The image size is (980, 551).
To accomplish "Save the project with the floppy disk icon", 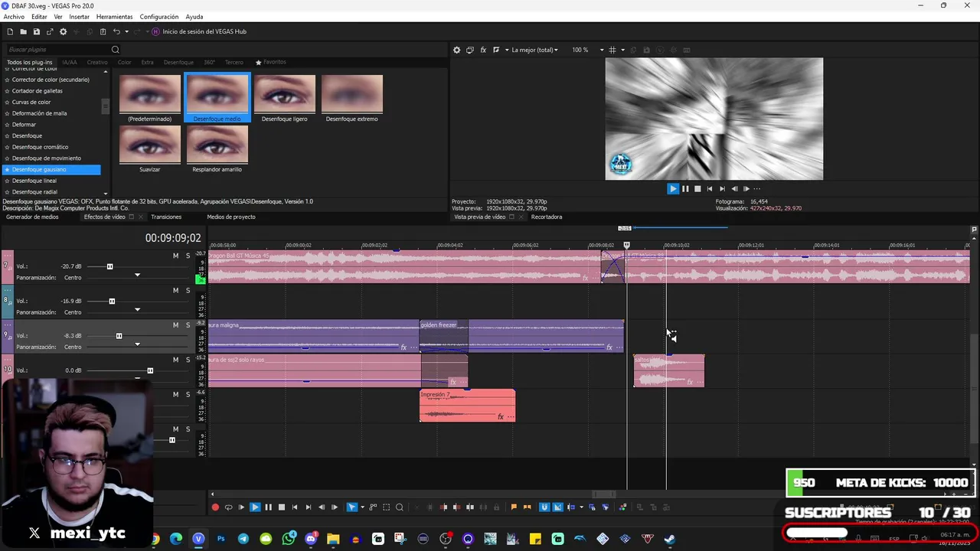I will tap(37, 31).
